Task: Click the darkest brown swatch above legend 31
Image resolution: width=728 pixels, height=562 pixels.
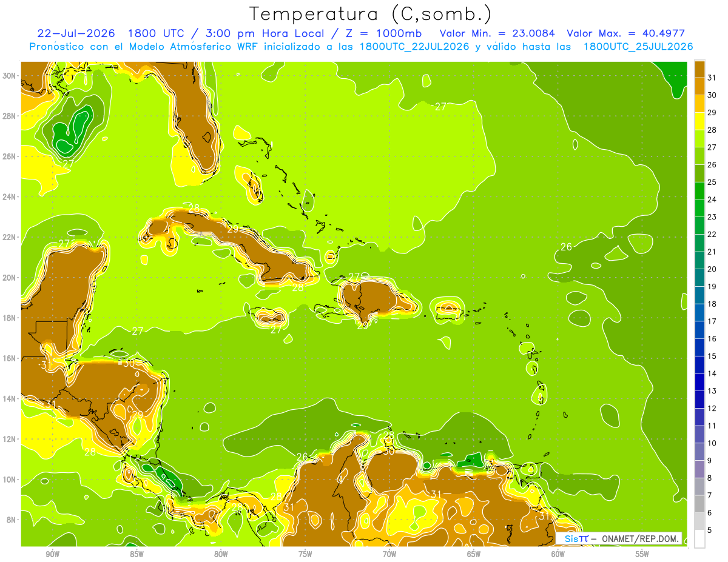Action: click(x=699, y=69)
